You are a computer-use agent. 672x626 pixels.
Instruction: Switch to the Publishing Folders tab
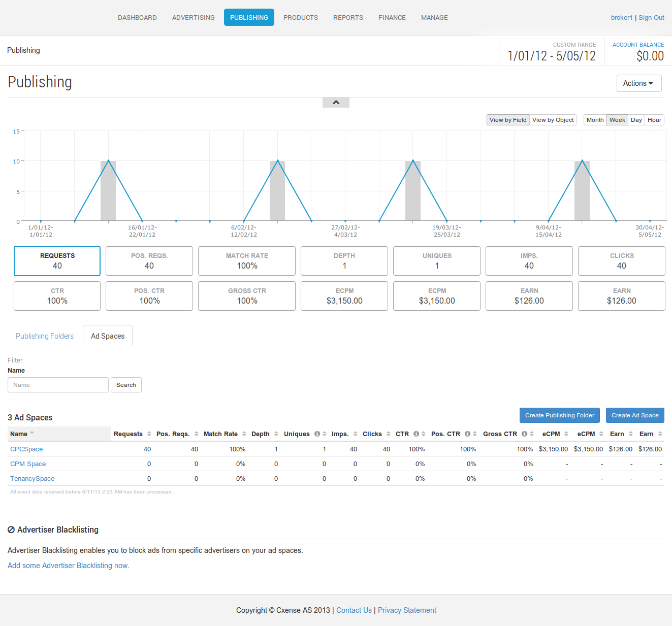pyautogui.click(x=45, y=336)
